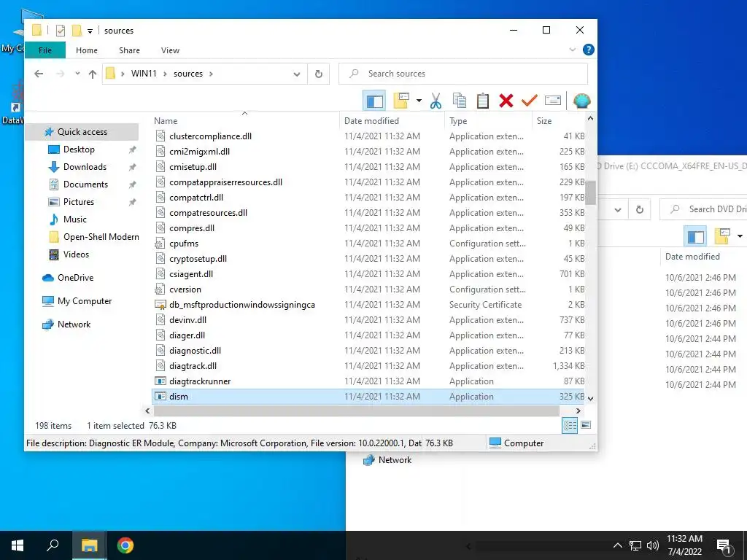Click the Paste clipboard icon

(x=483, y=101)
